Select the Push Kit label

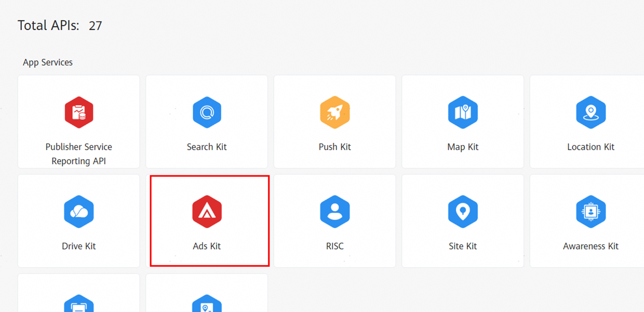[335, 147]
